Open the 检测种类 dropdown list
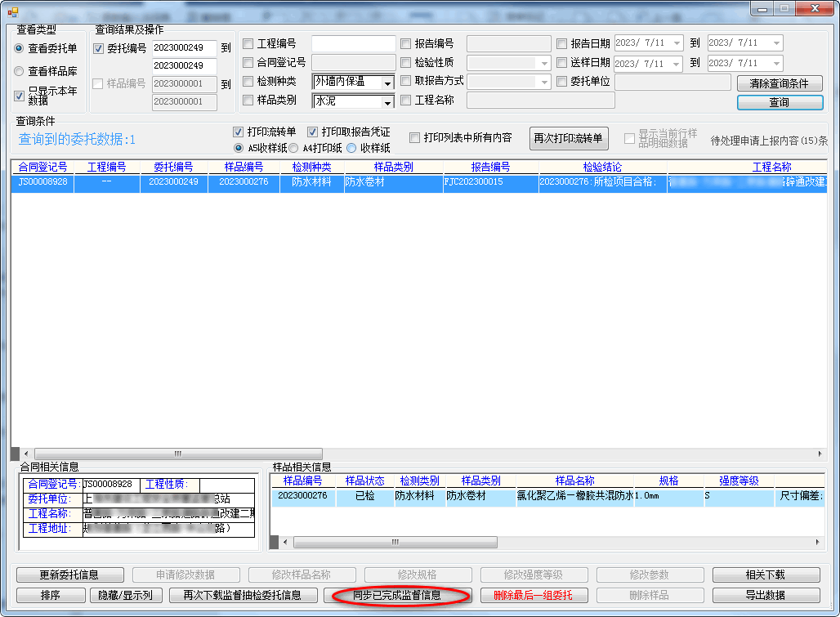The image size is (840, 617). (387, 83)
